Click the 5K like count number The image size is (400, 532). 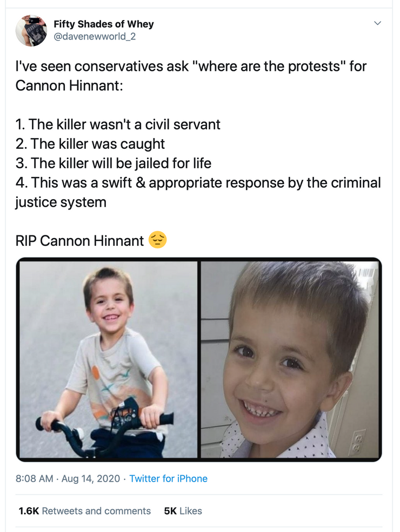pyautogui.click(x=170, y=511)
